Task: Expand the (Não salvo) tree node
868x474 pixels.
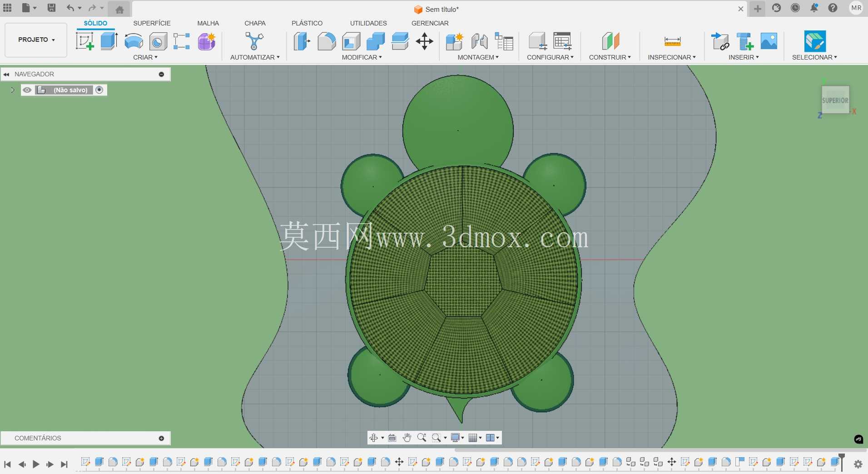Action: pyautogui.click(x=13, y=90)
